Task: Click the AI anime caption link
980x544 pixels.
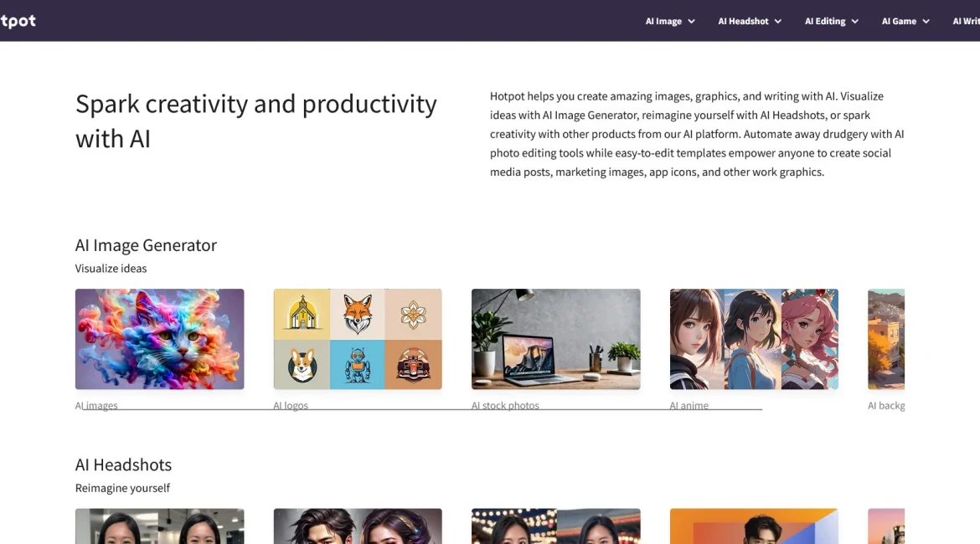Action: 689,405
